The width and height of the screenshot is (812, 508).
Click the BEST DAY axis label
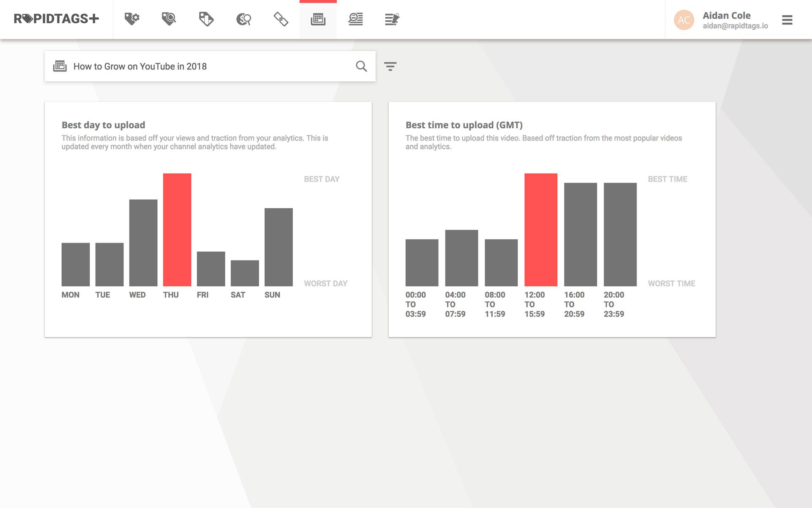322,179
